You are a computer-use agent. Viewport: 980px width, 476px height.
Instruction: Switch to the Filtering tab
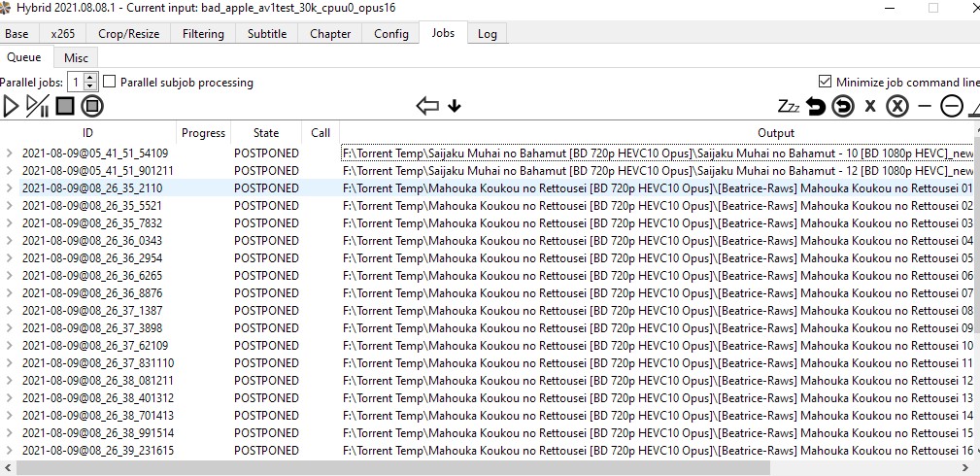203,33
